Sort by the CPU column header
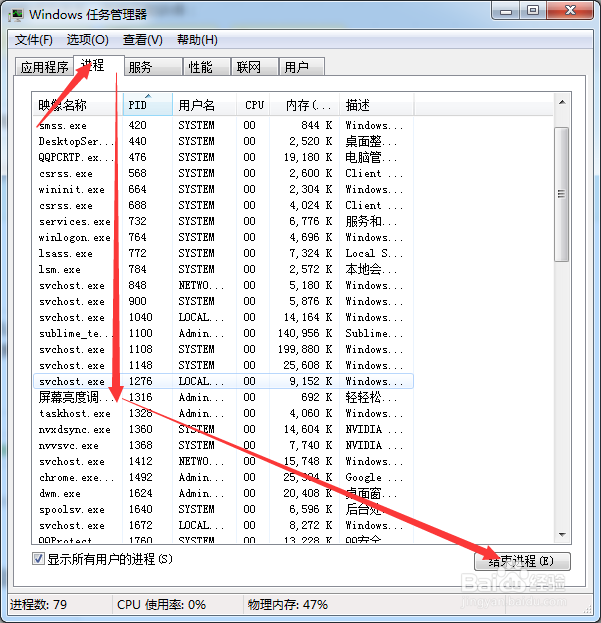 tap(253, 105)
